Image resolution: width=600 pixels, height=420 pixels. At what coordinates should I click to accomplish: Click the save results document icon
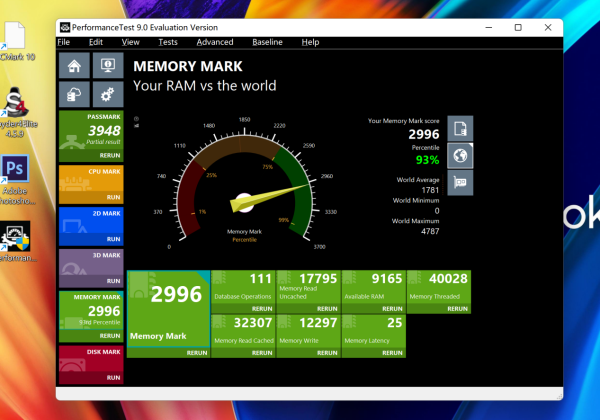460,129
